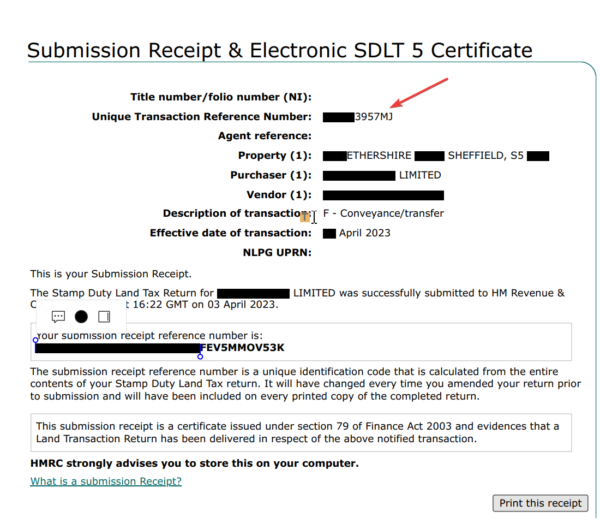Open the "What is a submission Receipt?" link
This screenshot has height=529, width=600.
pos(106,482)
